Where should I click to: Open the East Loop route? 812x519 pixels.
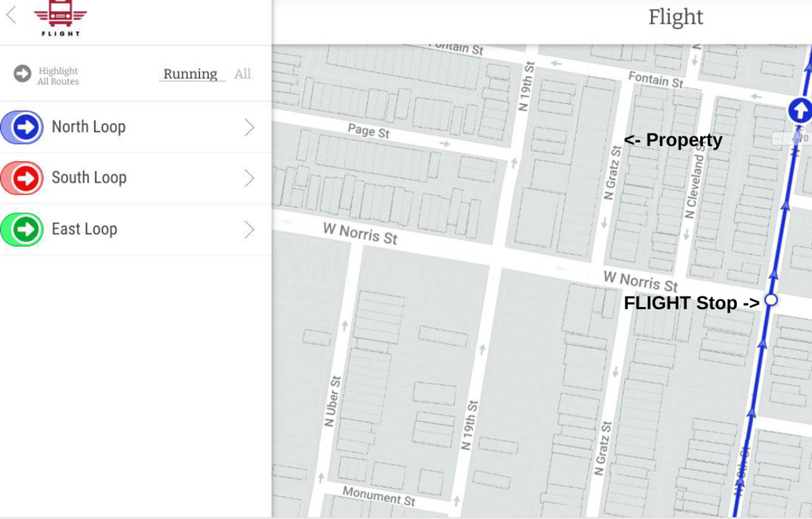(x=85, y=229)
